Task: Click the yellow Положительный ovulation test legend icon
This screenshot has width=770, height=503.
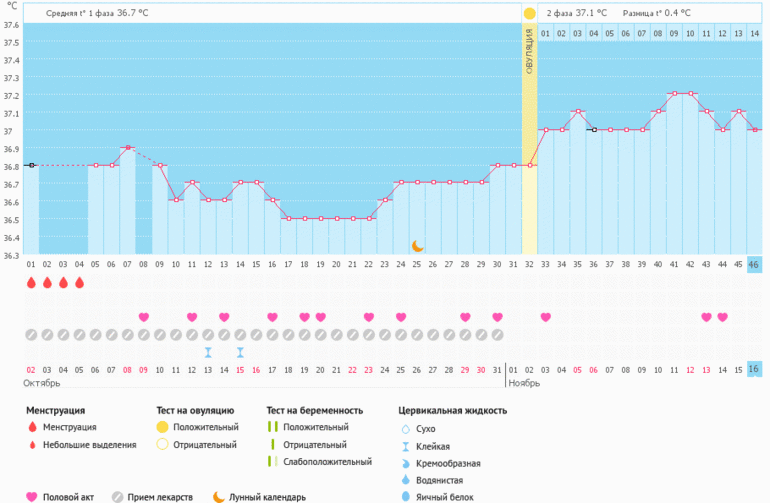Action: click(163, 428)
